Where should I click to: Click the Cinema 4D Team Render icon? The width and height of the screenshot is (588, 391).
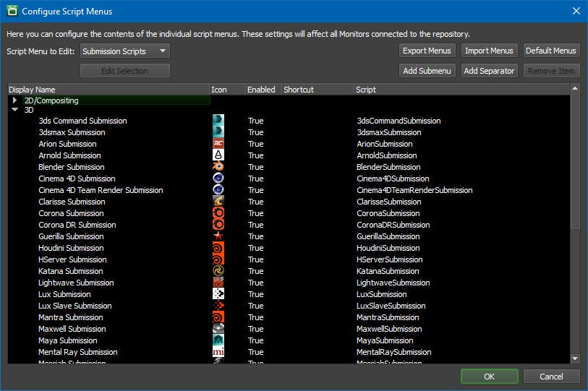(x=218, y=189)
